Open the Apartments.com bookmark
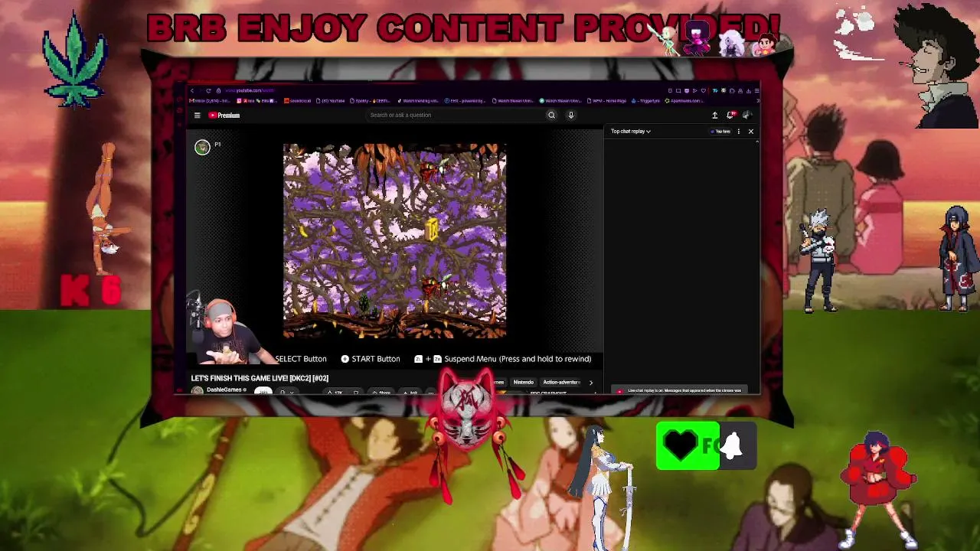The width and height of the screenshot is (980, 551). (683, 100)
